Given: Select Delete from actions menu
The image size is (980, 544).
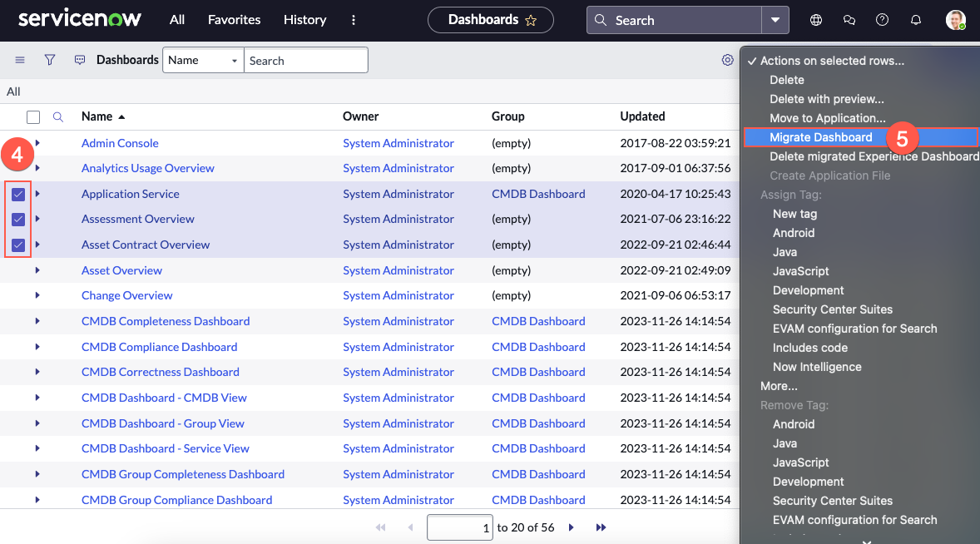Looking at the screenshot, I should (787, 80).
